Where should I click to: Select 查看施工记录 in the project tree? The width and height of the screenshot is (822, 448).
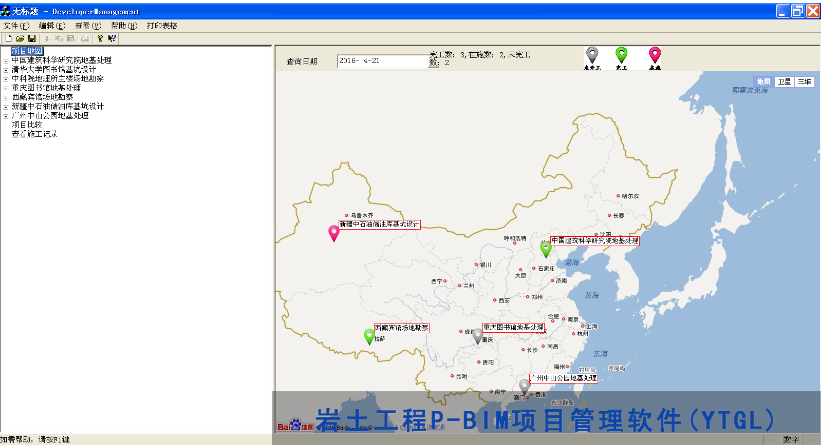coord(35,134)
